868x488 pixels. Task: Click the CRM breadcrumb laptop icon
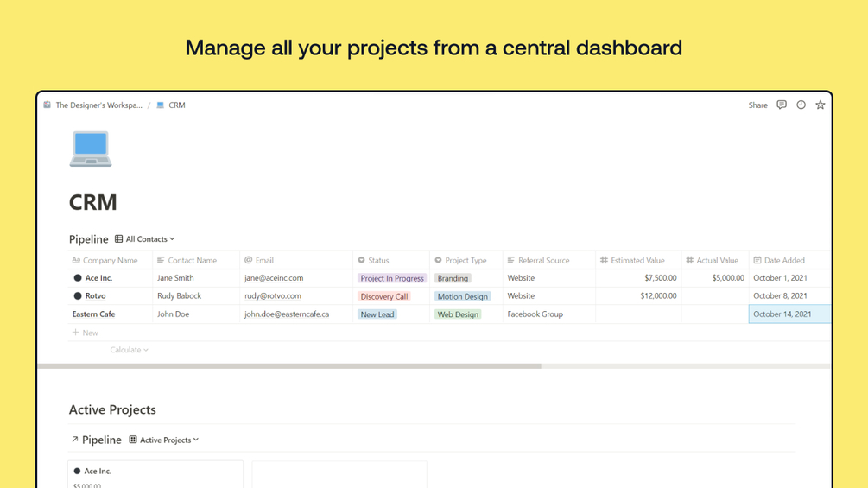tap(160, 105)
